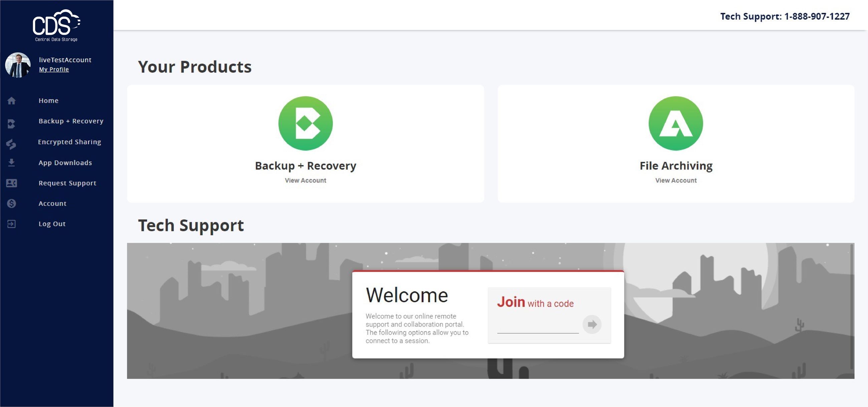Click the App Downloads arrow icon
Viewport: 868px width, 407px height.
click(x=11, y=163)
